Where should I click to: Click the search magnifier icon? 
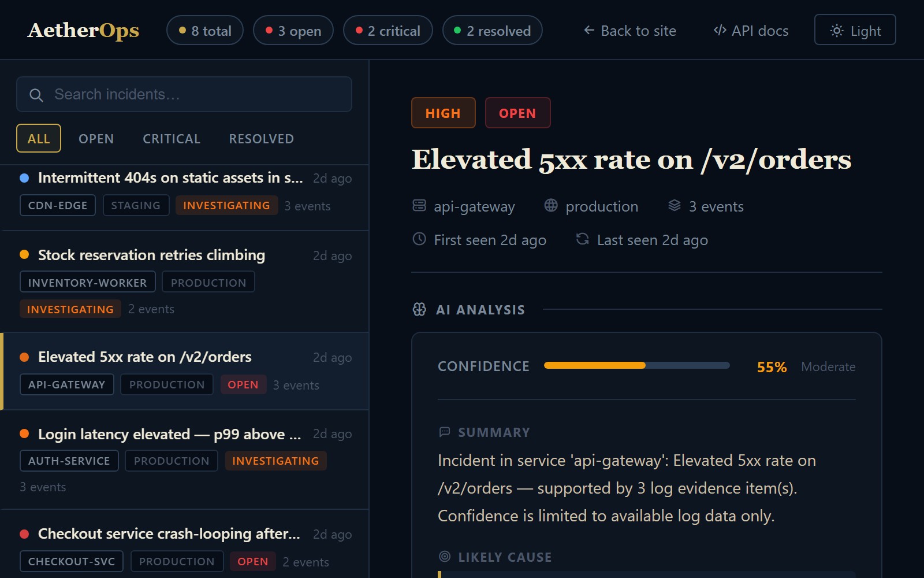point(36,95)
